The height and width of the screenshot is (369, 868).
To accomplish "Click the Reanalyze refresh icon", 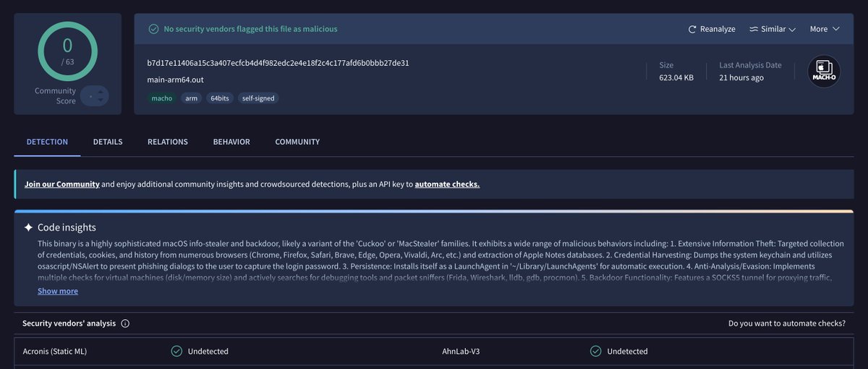I will [x=692, y=29].
